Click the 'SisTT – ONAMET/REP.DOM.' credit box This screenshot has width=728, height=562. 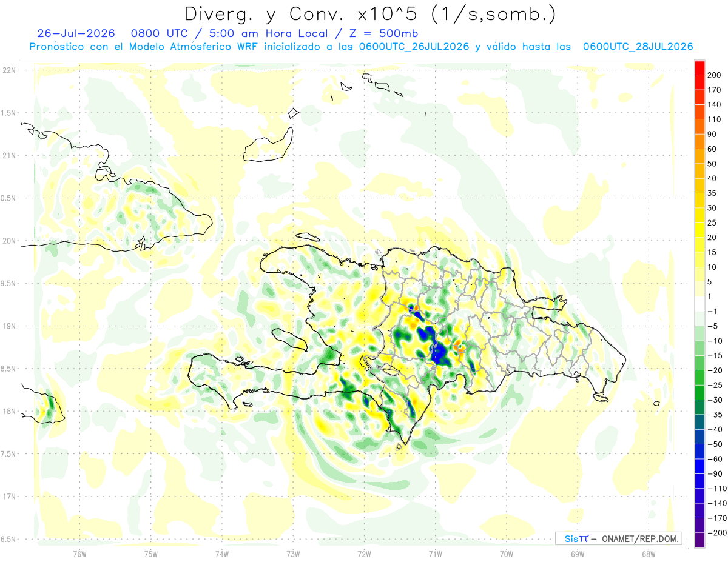point(618,538)
